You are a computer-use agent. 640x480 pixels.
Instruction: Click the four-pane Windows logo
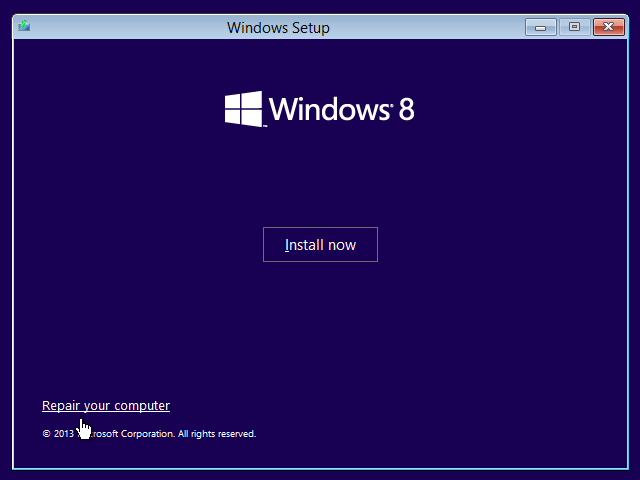click(x=244, y=109)
